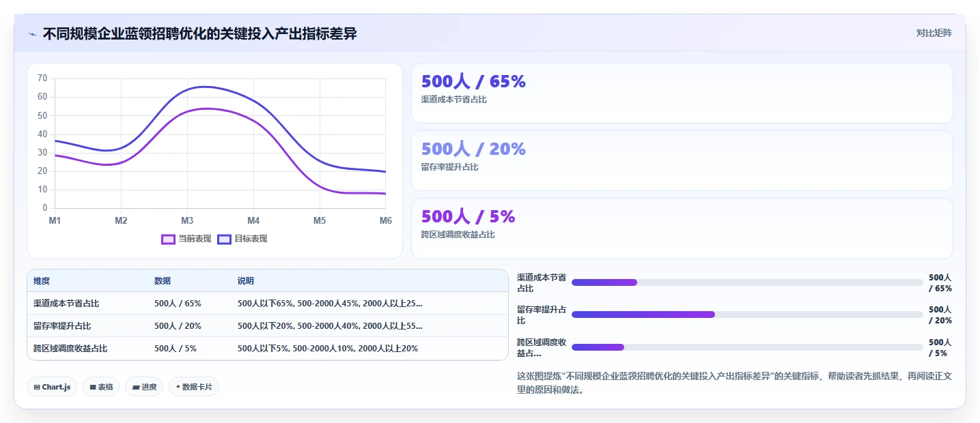
Task: Click the 留存率提升占比 progress bar
Action: (x=747, y=315)
